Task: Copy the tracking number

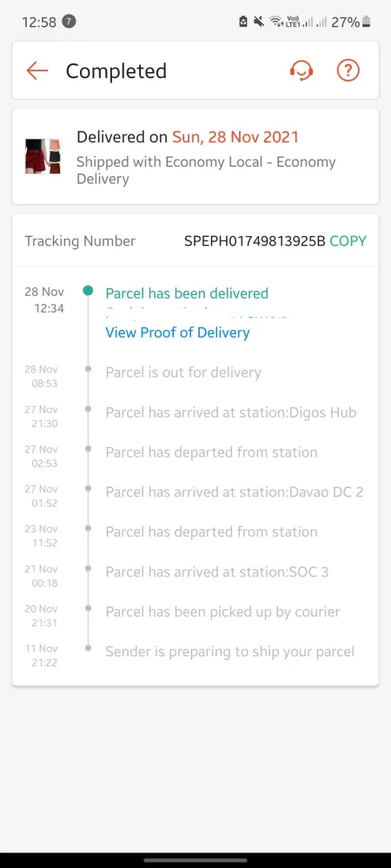Action: pos(348,240)
